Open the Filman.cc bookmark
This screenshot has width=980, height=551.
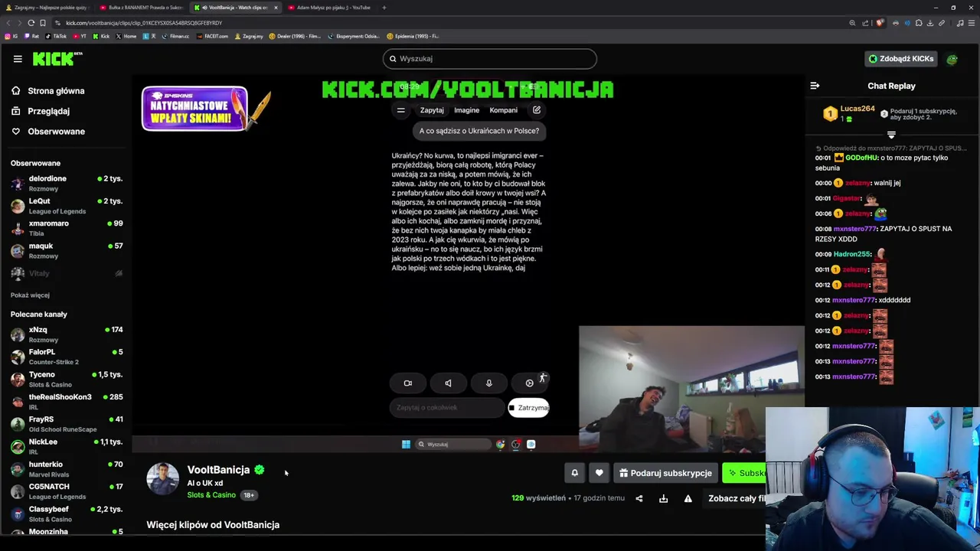coord(175,36)
